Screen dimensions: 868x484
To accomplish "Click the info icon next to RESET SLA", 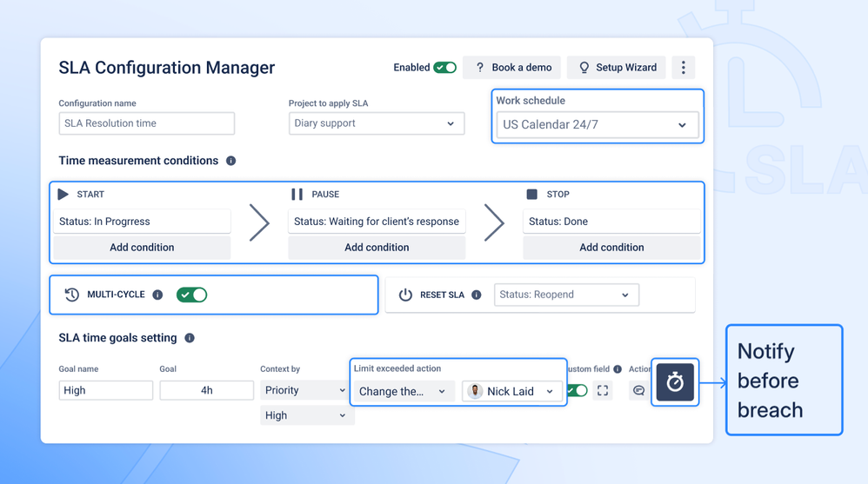I will pyautogui.click(x=476, y=295).
